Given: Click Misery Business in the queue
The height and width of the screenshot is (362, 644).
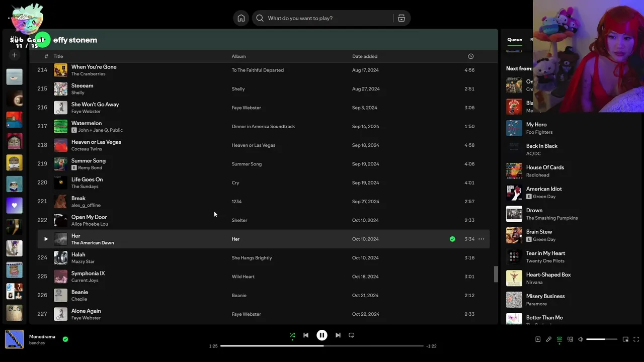Looking at the screenshot, I should (545, 296).
